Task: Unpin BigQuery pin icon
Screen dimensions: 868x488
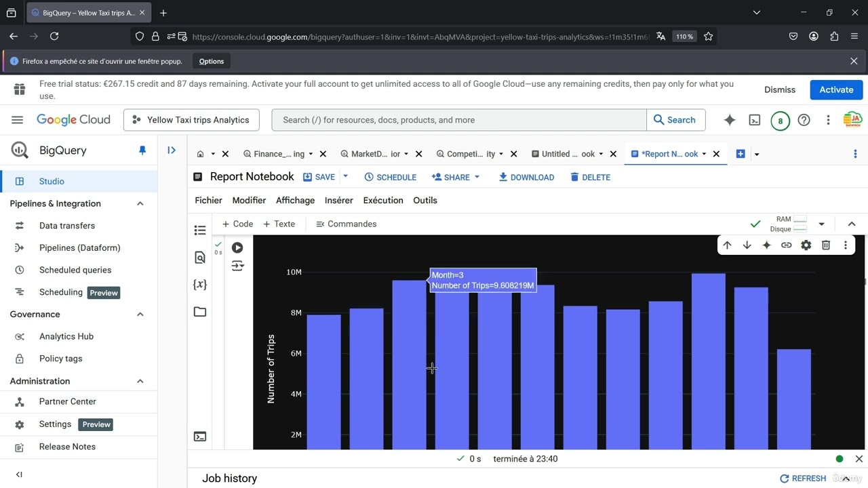Action: tap(142, 150)
